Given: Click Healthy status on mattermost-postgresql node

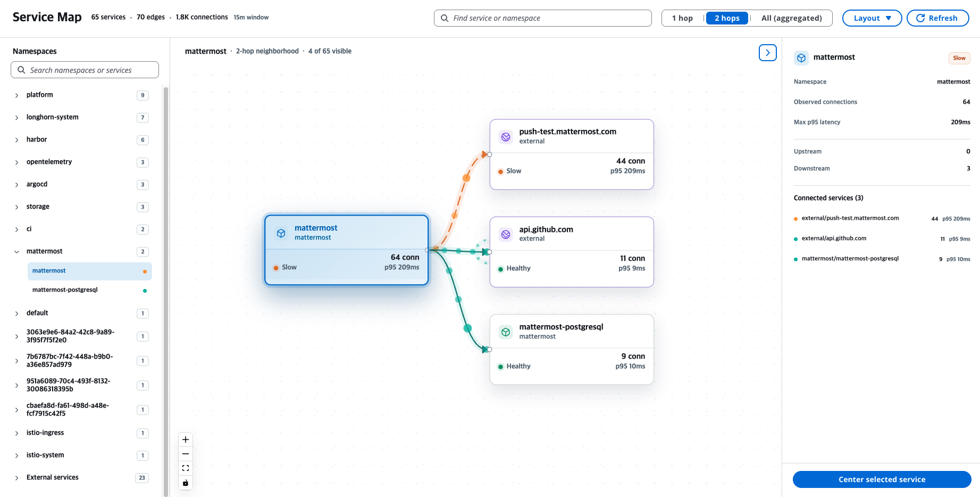Looking at the screenshot, I should click(x=514, y=367).
